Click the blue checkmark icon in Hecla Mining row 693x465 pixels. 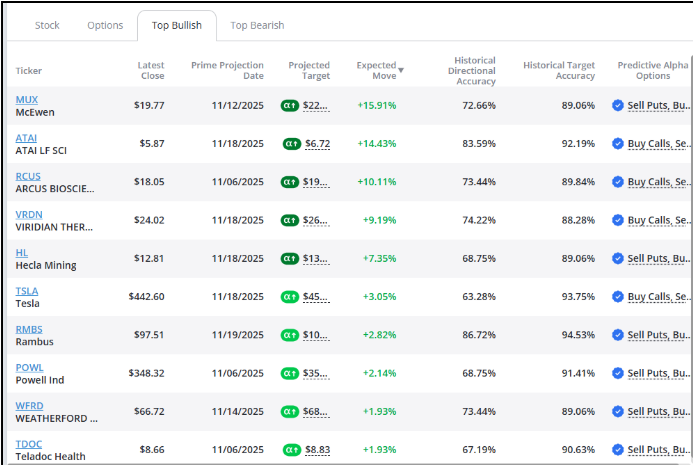[x=618, y=258]
